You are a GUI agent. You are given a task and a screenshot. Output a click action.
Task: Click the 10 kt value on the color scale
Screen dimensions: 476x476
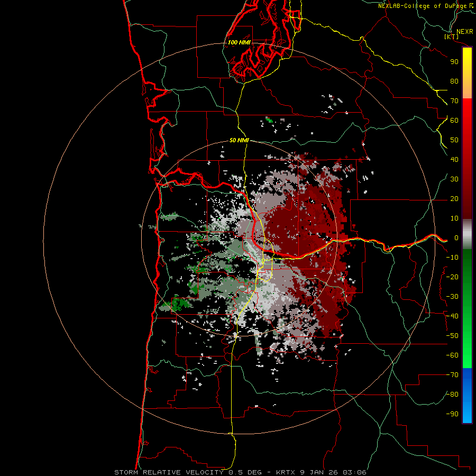[x=454, y=218]
